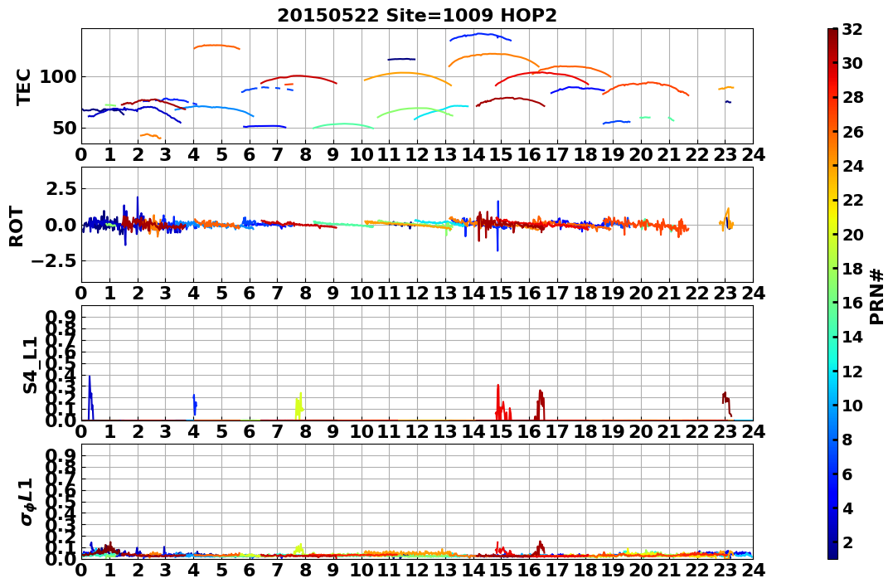This screenshot has width=893, height=588.
Task: Click the PRN# colorbar label
Action: tap(877, 297)
